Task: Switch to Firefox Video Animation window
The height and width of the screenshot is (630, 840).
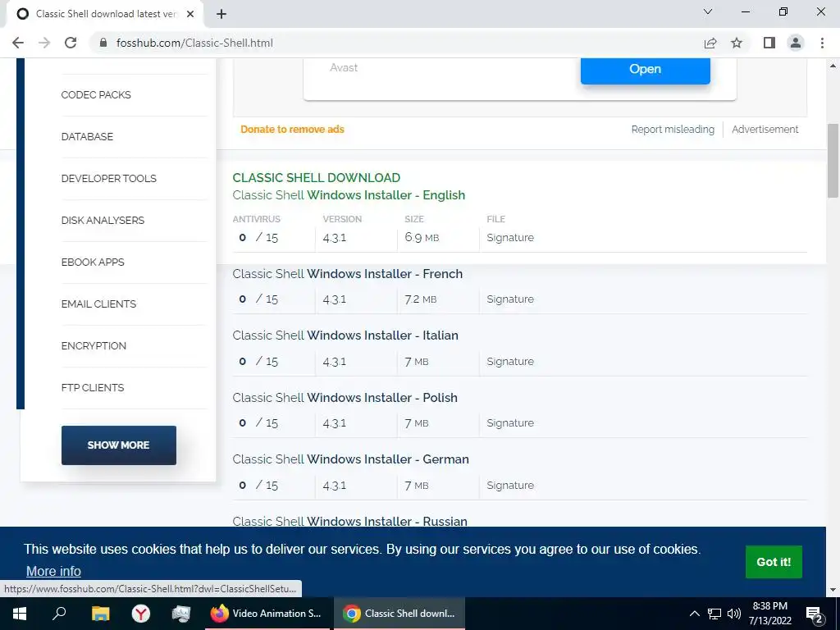Action: (x=267, y=614)
